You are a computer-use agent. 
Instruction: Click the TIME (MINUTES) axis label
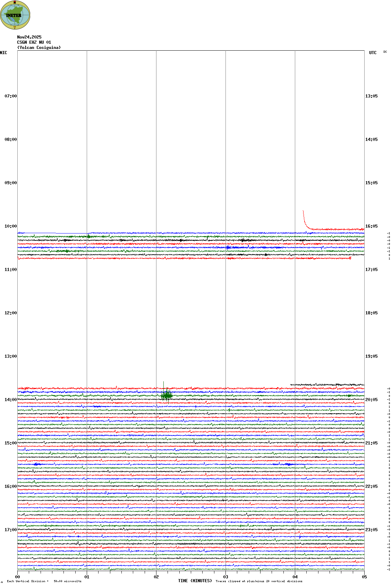click(x=195, y=581)
